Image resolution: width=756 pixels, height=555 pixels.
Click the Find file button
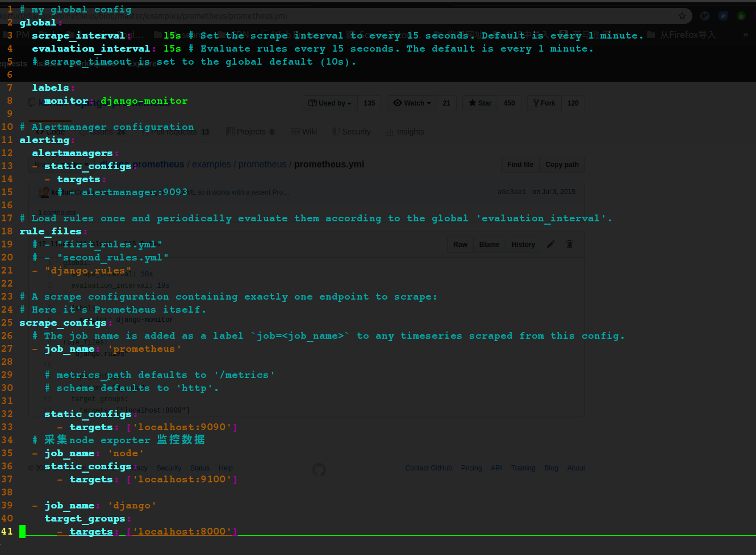[520, 164]
